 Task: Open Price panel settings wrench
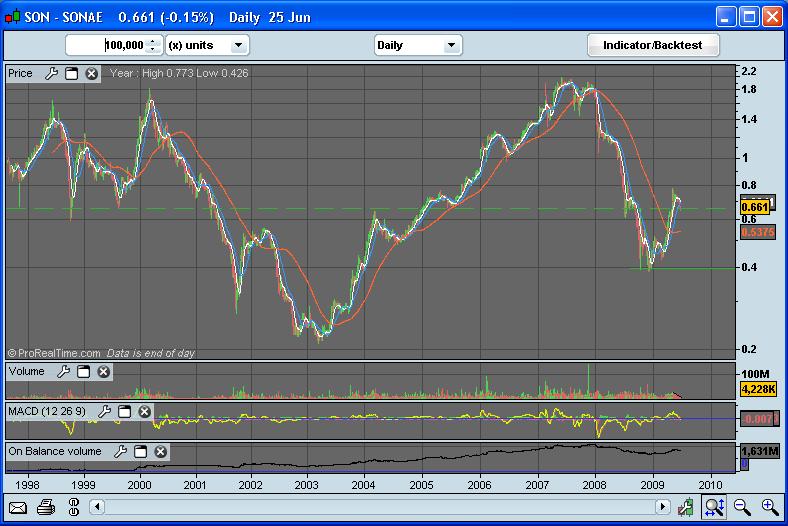(x=51, y=74)
